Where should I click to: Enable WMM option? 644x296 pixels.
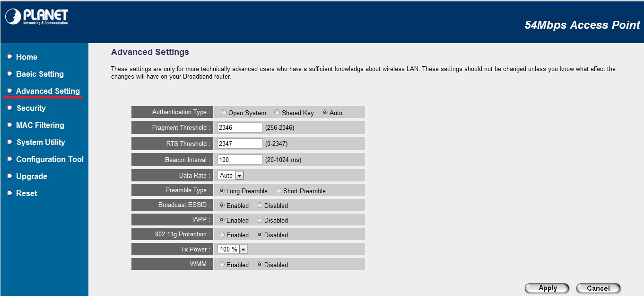pyautogui.click(x=222, y=265)
